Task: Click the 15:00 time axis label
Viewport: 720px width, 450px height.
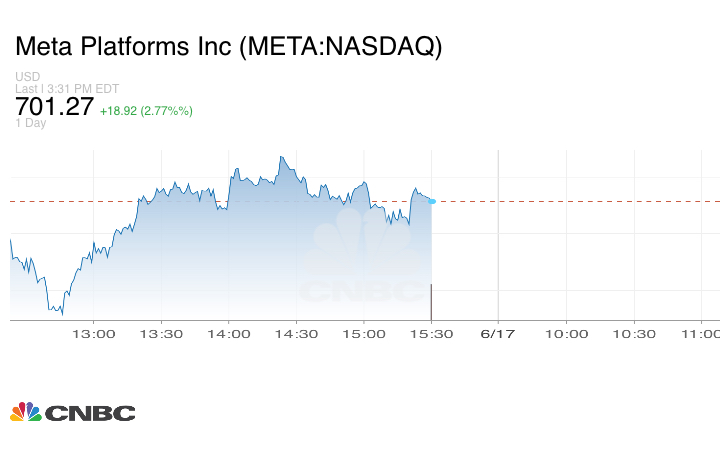Action: pyautogui.click(x=364, y=335)
